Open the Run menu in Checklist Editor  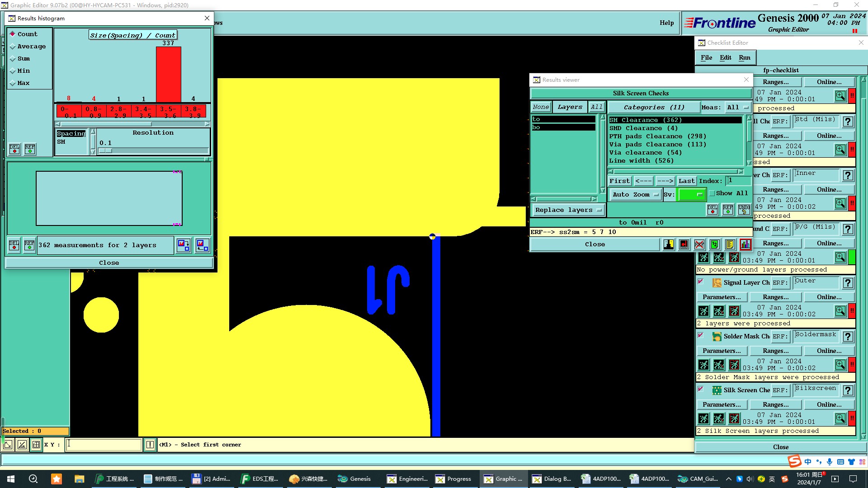[x=744, y=58]
